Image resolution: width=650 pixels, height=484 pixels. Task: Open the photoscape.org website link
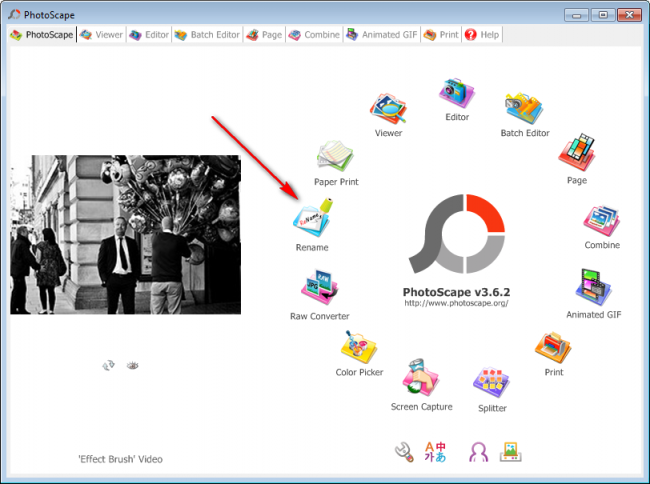pos(456,303)
